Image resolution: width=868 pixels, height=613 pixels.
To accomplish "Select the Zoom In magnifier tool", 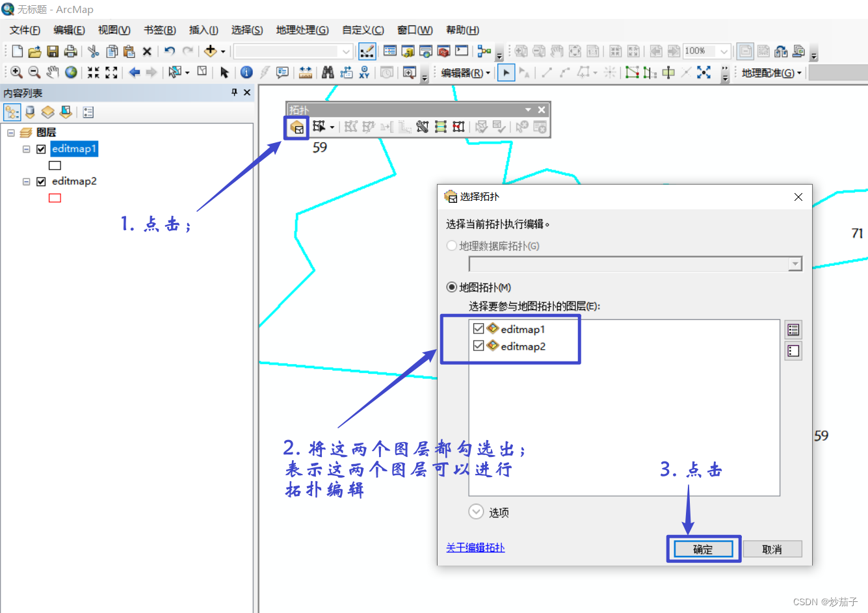I will (x=17, y=73).
